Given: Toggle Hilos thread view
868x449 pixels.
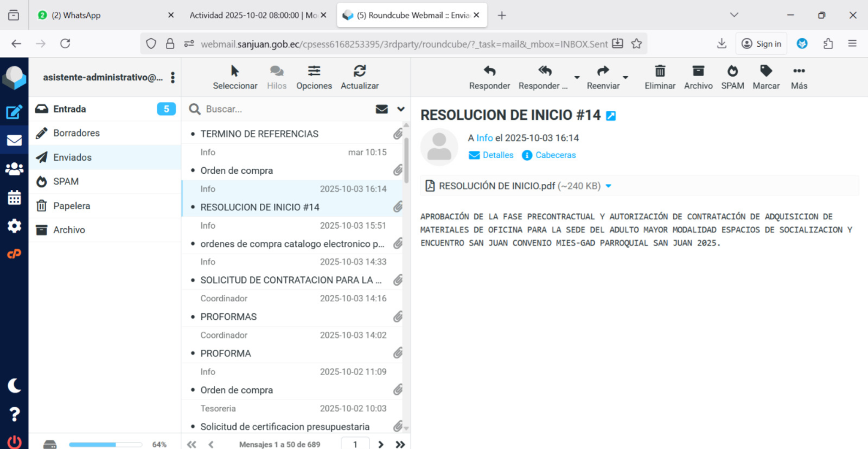Looking at the screenshot, I should point(277,77).
